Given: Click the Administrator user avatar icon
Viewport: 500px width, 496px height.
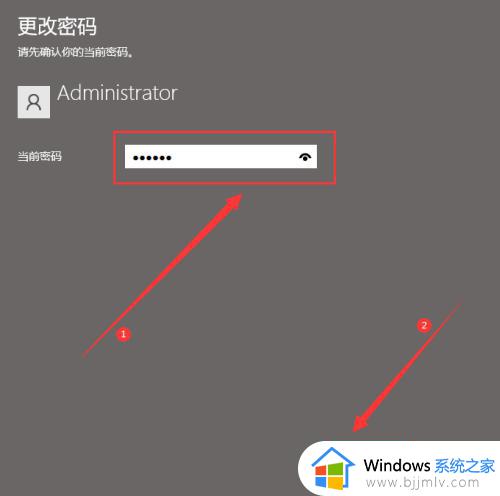Looking at the screenshot, I should coord(34,102).
